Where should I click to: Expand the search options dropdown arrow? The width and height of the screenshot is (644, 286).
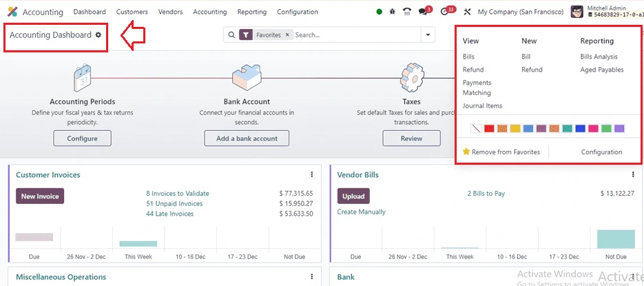[x=428, y=34]
